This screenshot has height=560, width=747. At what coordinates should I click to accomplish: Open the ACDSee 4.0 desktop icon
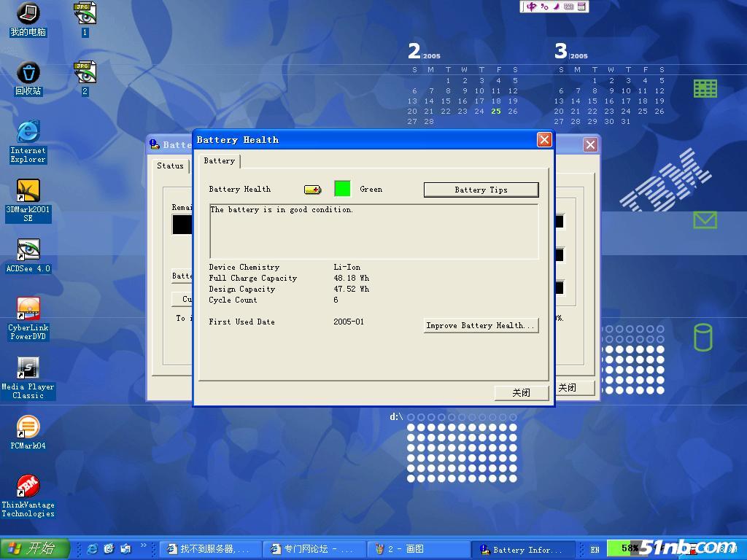point(28,250)
